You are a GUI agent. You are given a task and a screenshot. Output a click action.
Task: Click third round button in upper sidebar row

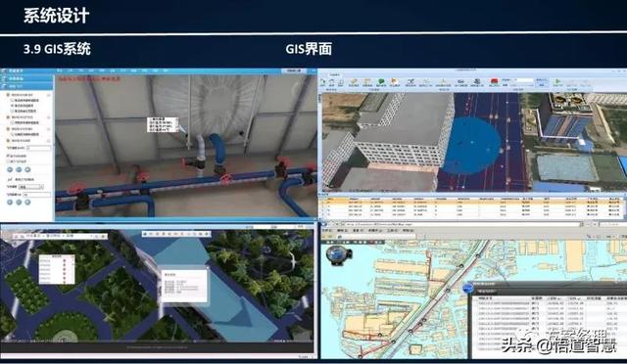pos(27,169)
